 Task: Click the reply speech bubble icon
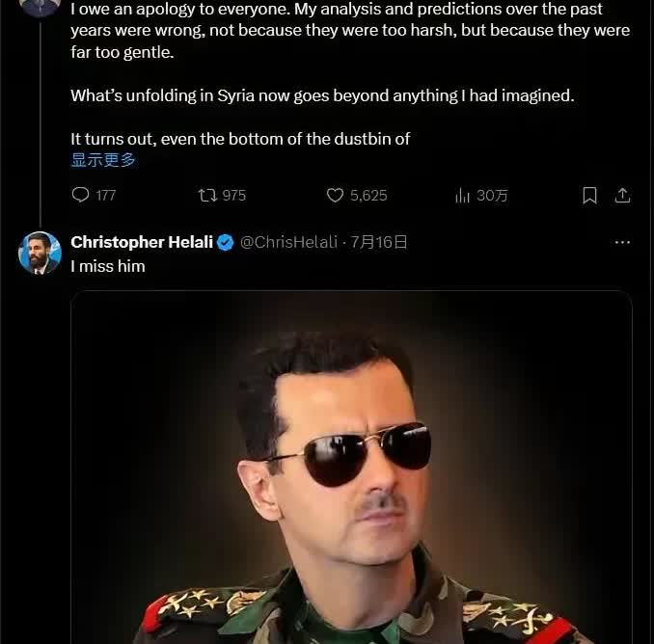pyautogui.click(x=80, y=195)
